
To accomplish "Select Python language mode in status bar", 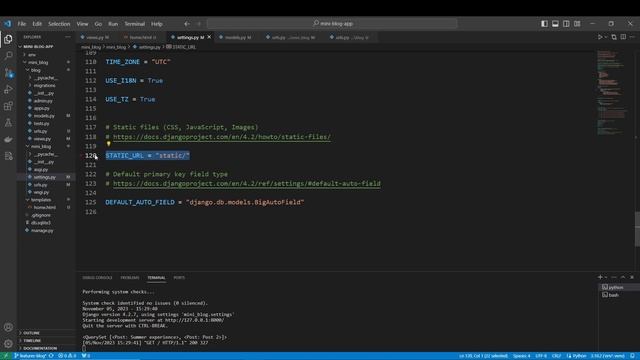I will pyautogui.click(x=576, y=356).
